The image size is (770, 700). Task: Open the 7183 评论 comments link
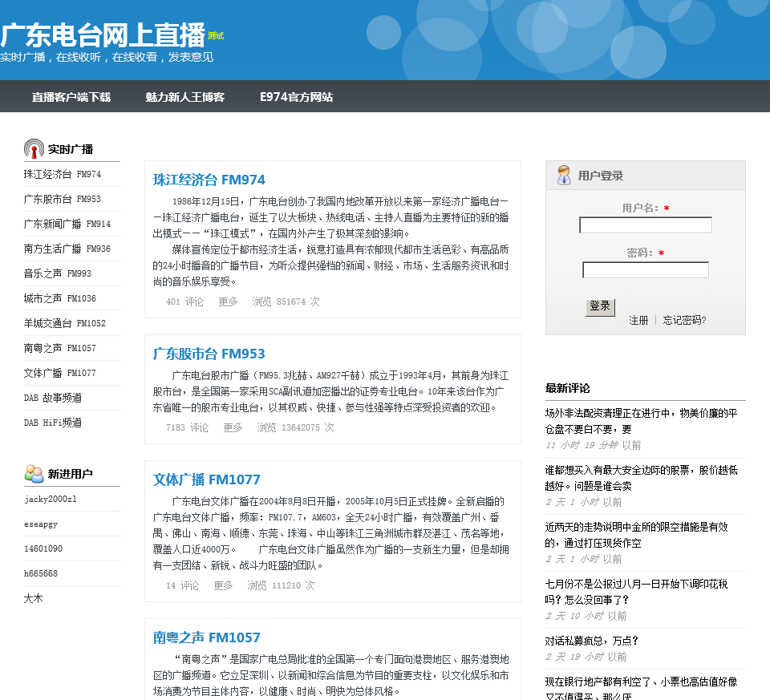tap(187, 427)
